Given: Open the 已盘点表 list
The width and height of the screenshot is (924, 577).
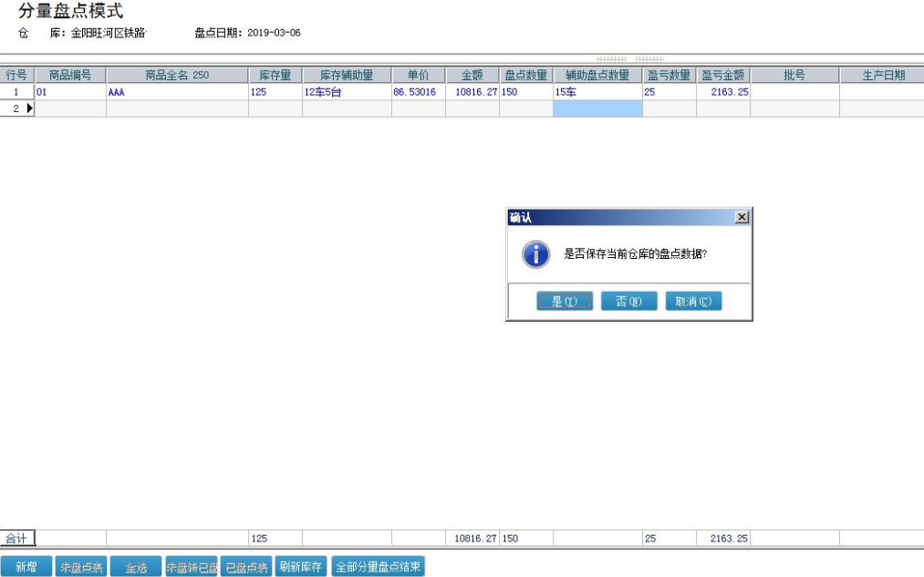Looking at the screenshot, I should (246, 567).
